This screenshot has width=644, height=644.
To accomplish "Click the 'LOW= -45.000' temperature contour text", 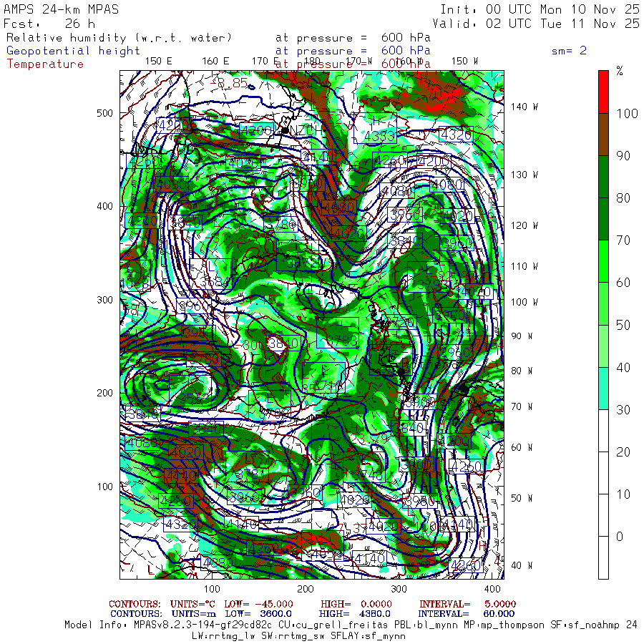I will 258,604.
